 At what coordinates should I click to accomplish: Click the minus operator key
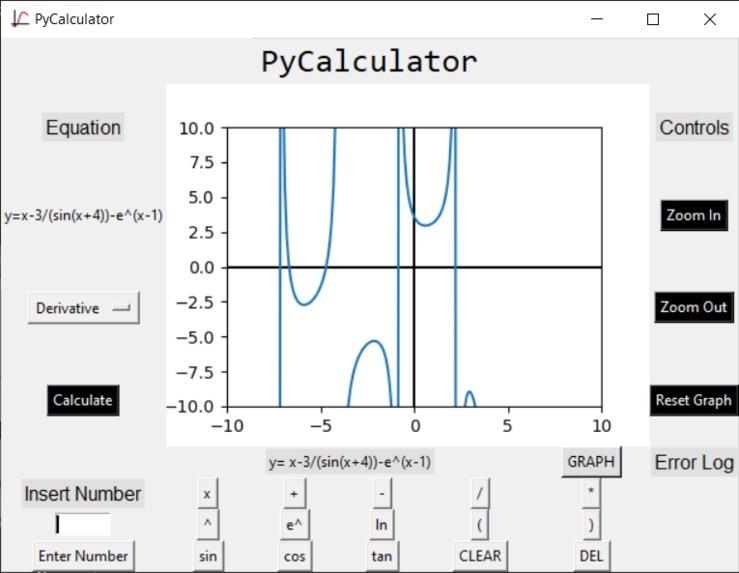click(382, 493)
